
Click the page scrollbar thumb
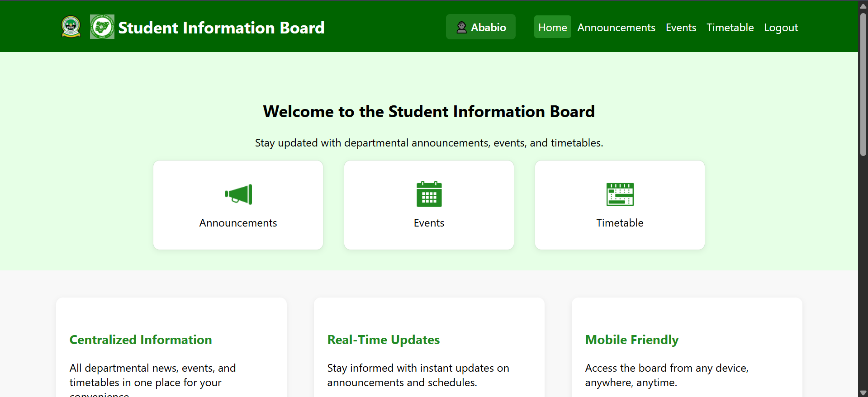coord(863,84)
